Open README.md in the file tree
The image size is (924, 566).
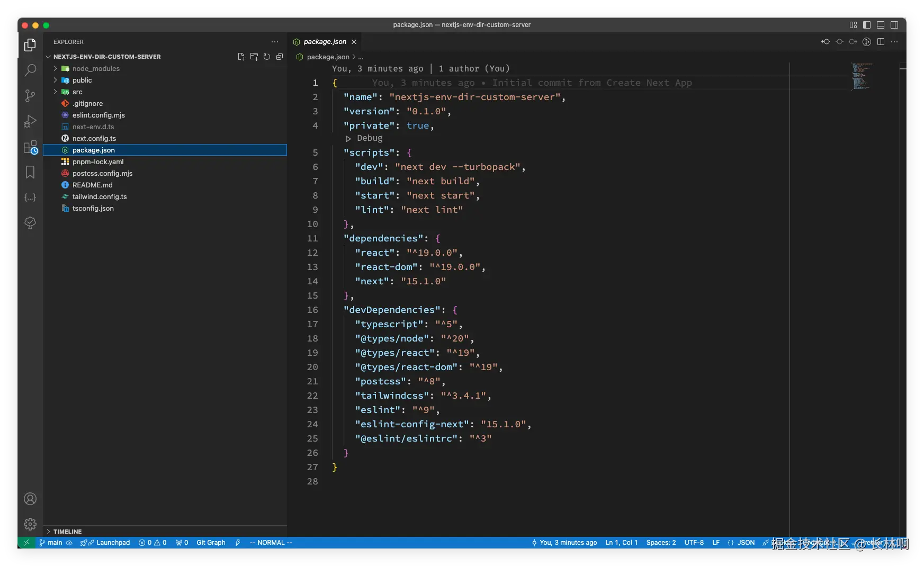click(x=165, y=185)
